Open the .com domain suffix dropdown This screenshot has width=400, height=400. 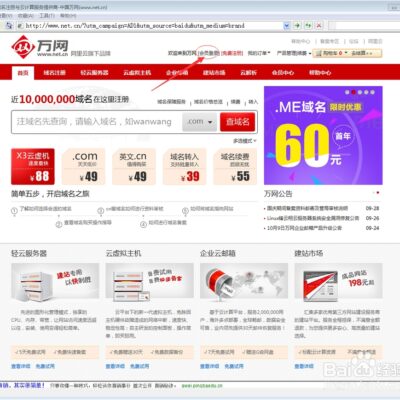[199, 122]
